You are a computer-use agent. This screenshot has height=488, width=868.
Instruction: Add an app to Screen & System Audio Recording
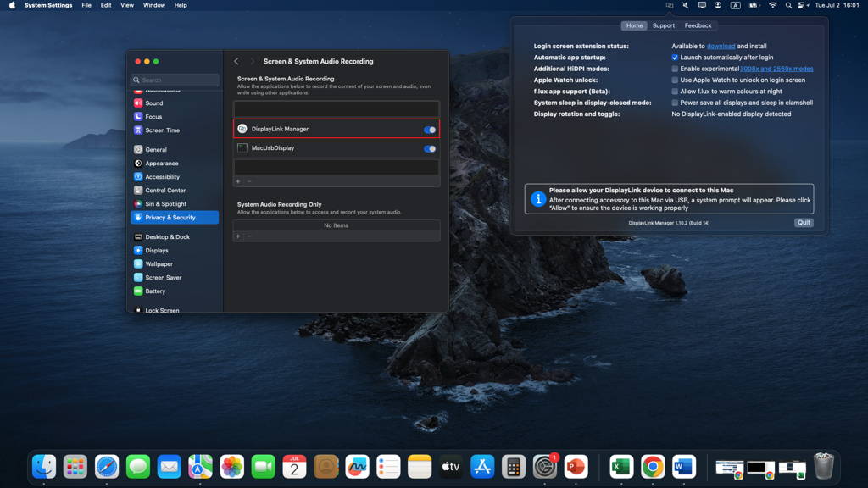pyautogui.click(x=238, y=181)
